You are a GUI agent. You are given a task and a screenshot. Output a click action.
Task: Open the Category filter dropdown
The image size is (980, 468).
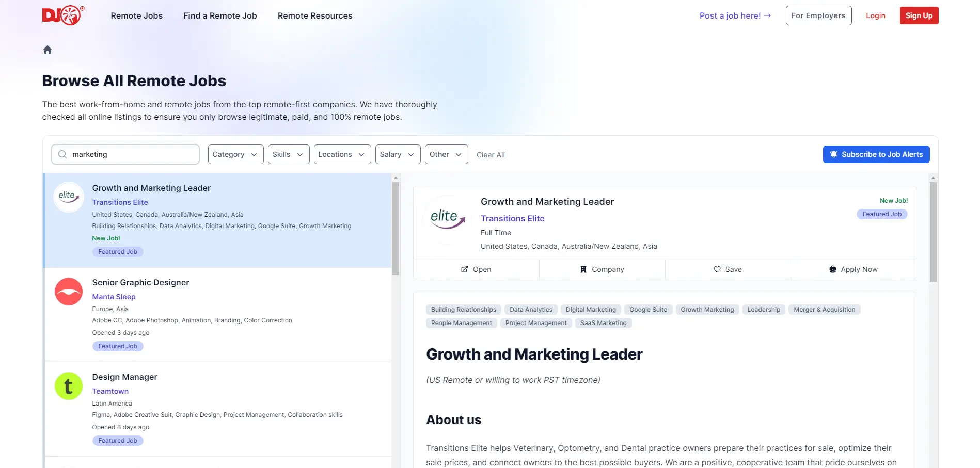coord(235,154)
